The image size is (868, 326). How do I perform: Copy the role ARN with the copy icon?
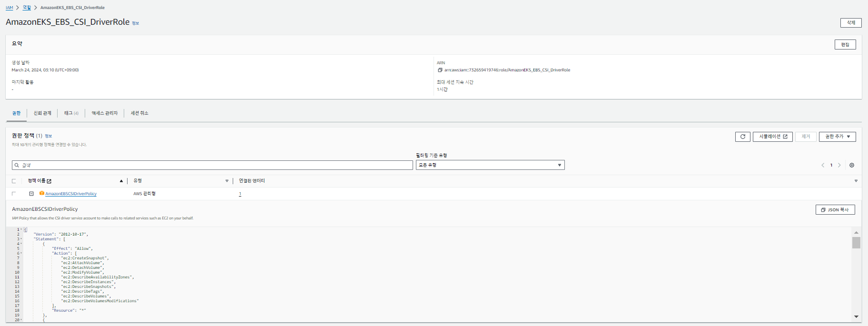(440, 70)
